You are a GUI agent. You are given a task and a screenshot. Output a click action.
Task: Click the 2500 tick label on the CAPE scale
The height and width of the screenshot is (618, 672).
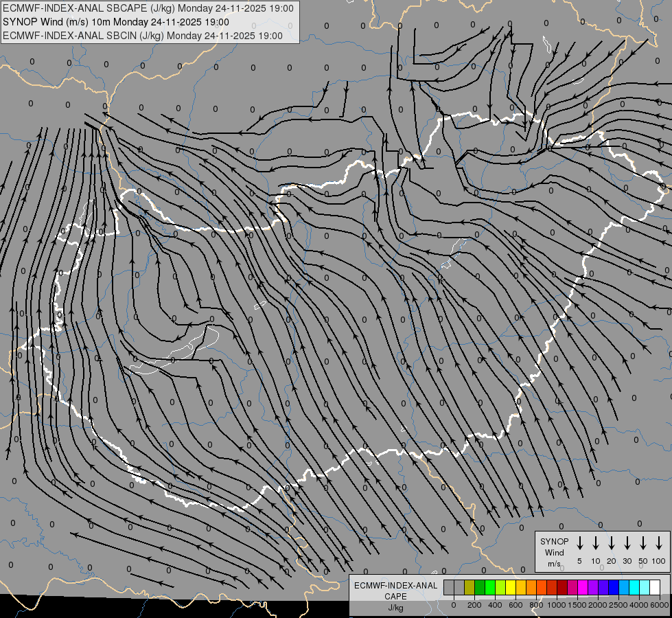coord(618,605)
